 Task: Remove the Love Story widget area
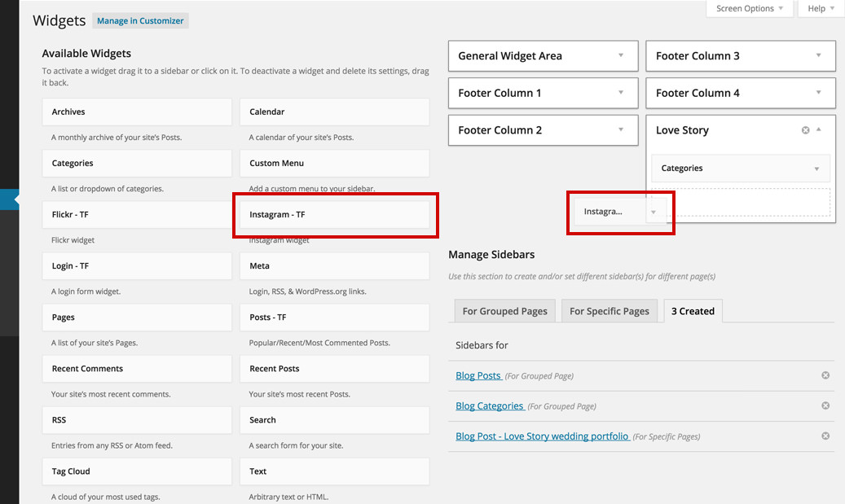click(806, 130)
